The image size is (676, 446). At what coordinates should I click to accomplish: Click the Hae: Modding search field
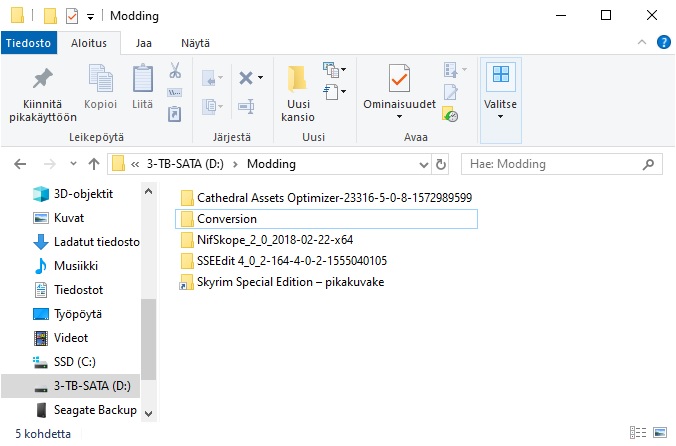pos(550,164)
